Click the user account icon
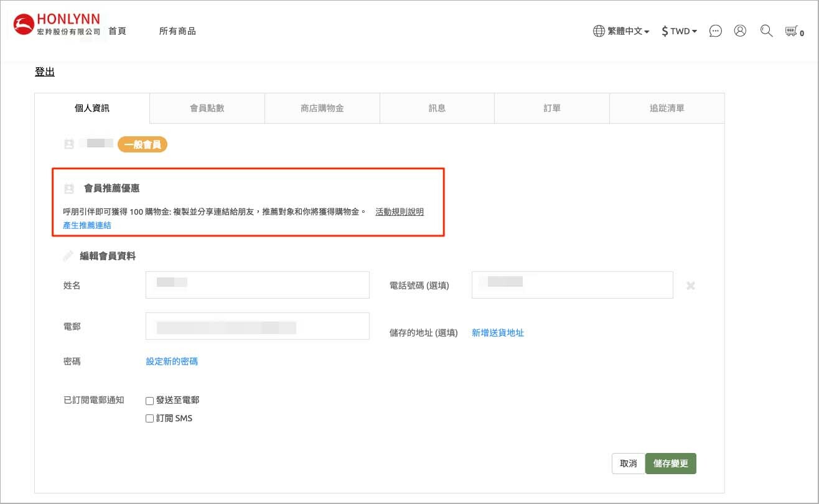Image resolution: width=819 pixels, height=504 pixels. point(740,31)
